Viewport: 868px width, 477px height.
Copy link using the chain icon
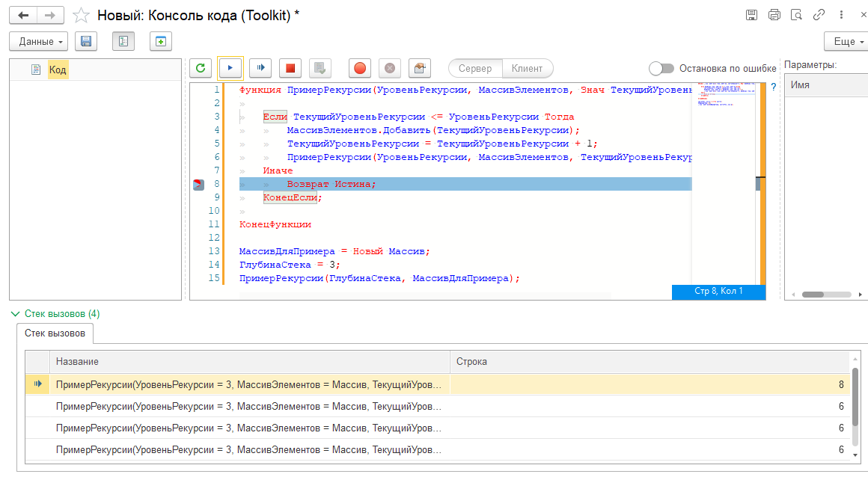819,15
